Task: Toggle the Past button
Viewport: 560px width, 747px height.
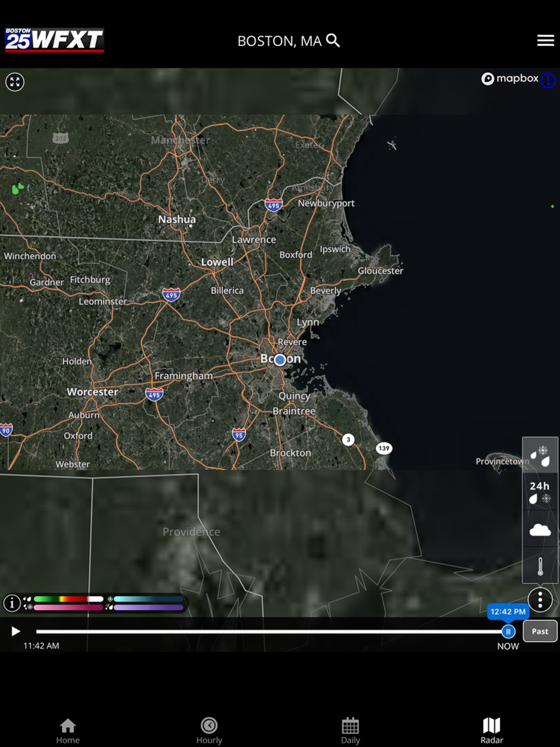Action: coord(540,631)
